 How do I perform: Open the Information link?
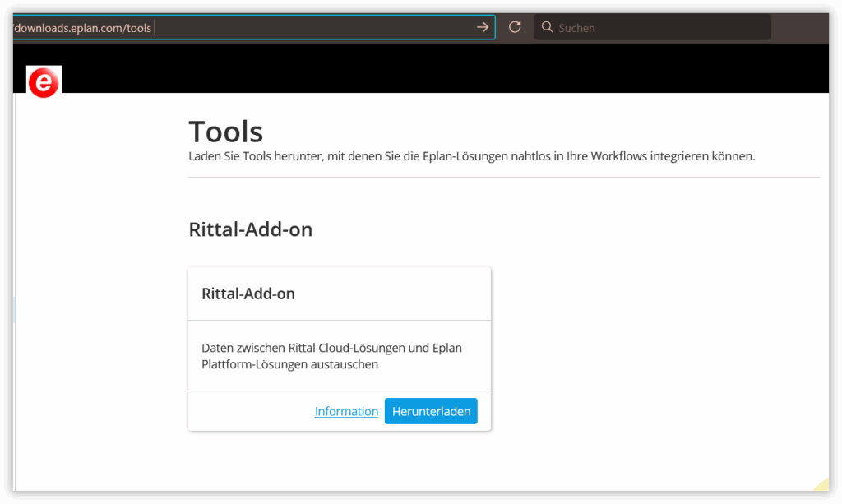pyautogui.click(x=346, y=411)
